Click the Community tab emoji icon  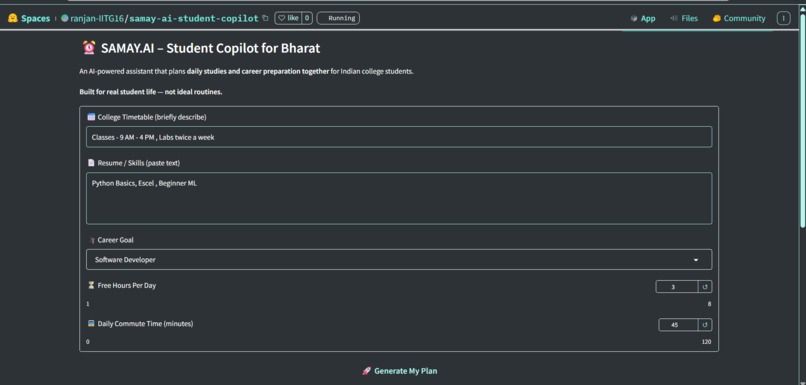pos(717,19)
